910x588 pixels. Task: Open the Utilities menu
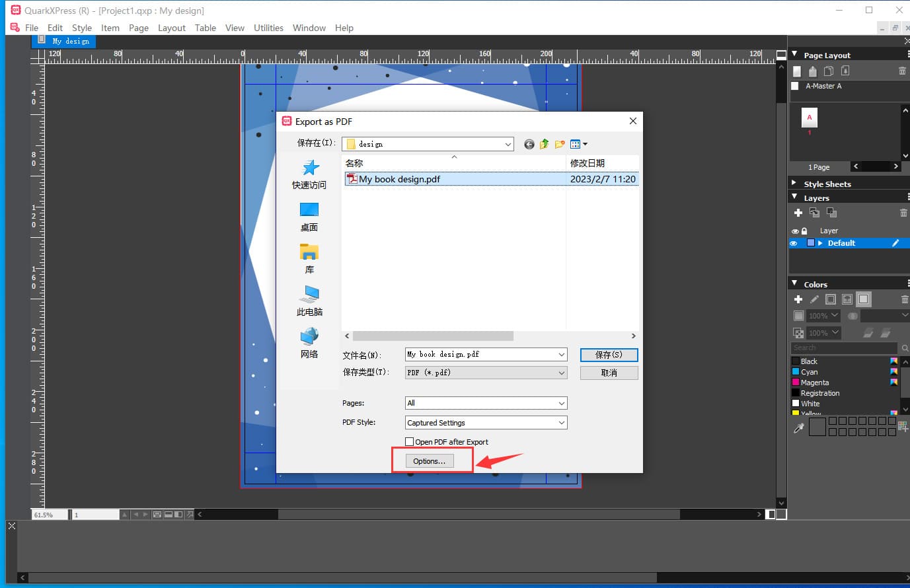click(x=268, y=28)
